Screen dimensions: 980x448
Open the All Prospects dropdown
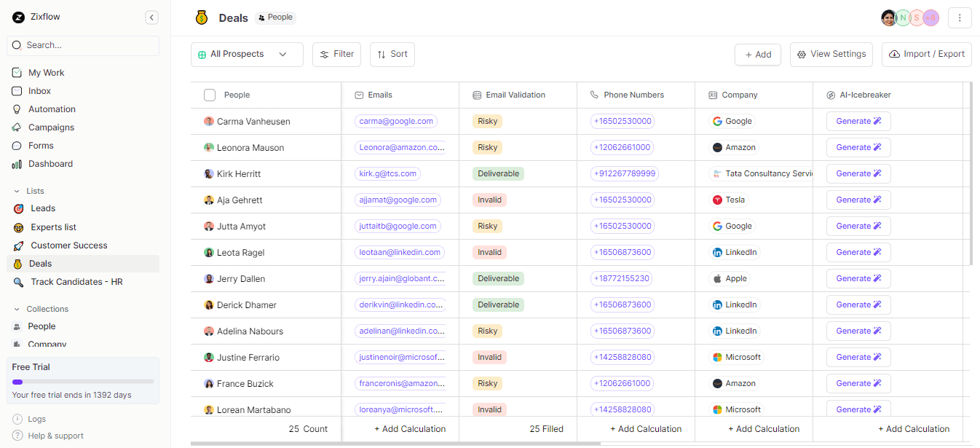247,54
